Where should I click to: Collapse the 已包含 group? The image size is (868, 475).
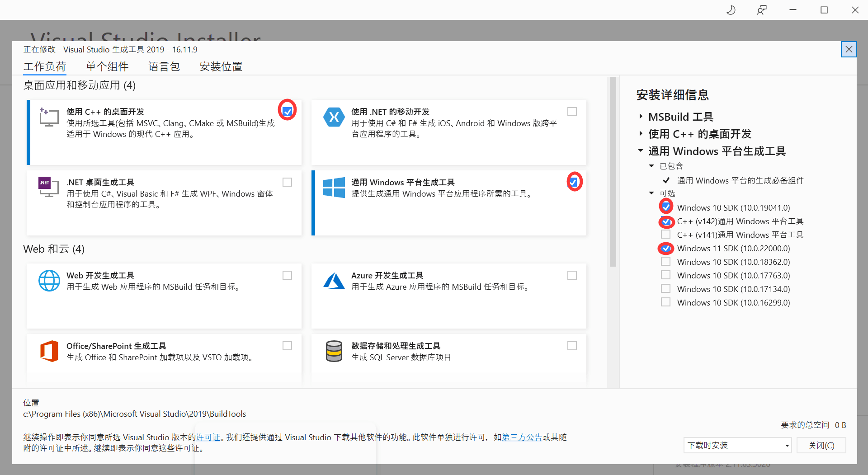tap(651, 166)
